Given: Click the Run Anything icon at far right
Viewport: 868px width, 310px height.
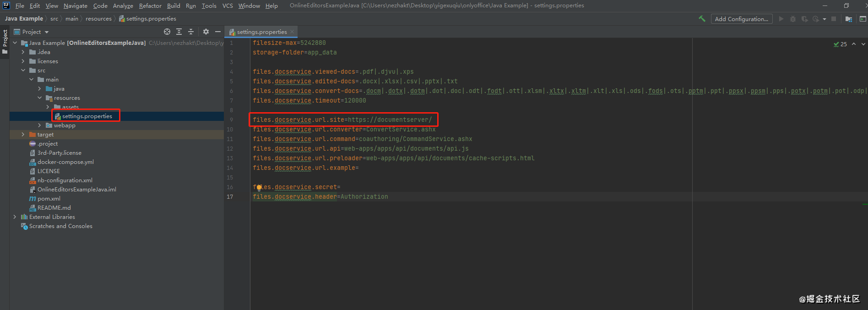Looking at the screenshot, I should pos(863,19).
